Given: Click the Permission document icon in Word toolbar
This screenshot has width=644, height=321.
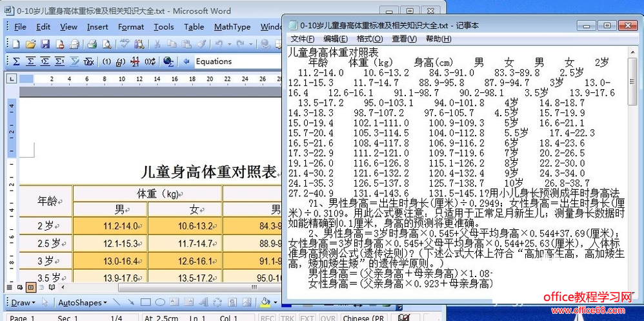Looking at the screenshot, I should click(x=60, y=44).
